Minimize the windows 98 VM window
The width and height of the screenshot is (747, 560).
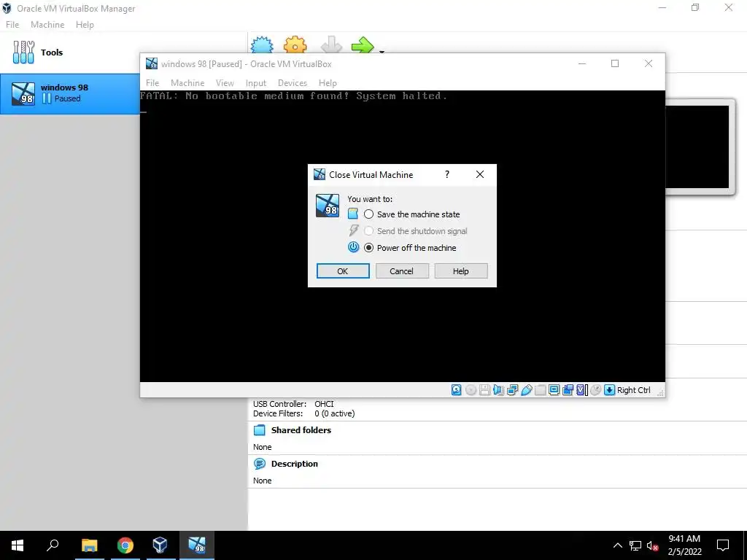581,64
